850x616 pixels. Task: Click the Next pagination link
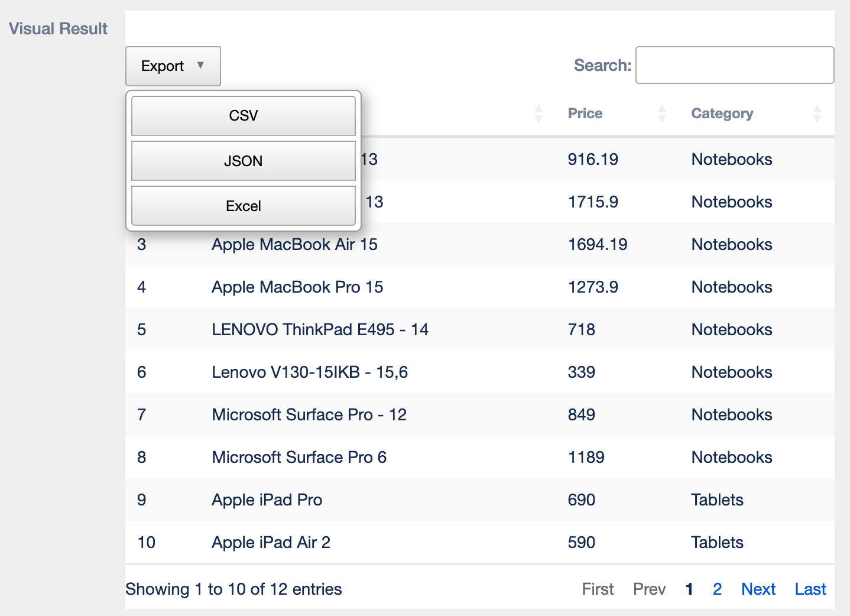tap(758, 589)
